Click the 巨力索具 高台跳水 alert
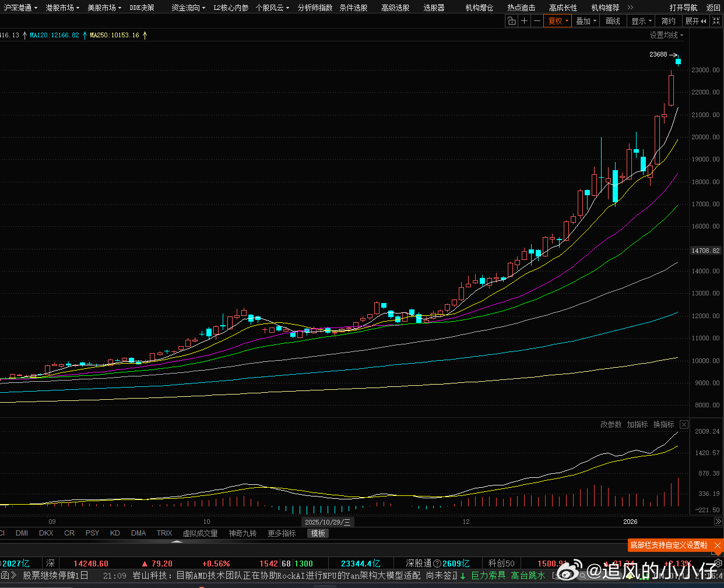Image resolution: width=724 pixels, height=588 pixels. 508,575
